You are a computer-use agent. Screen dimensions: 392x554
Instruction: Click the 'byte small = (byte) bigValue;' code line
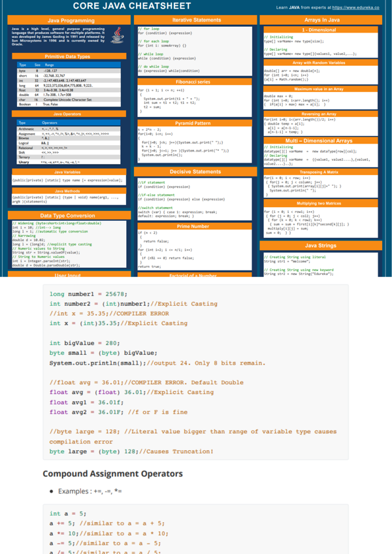pos(103,353)
